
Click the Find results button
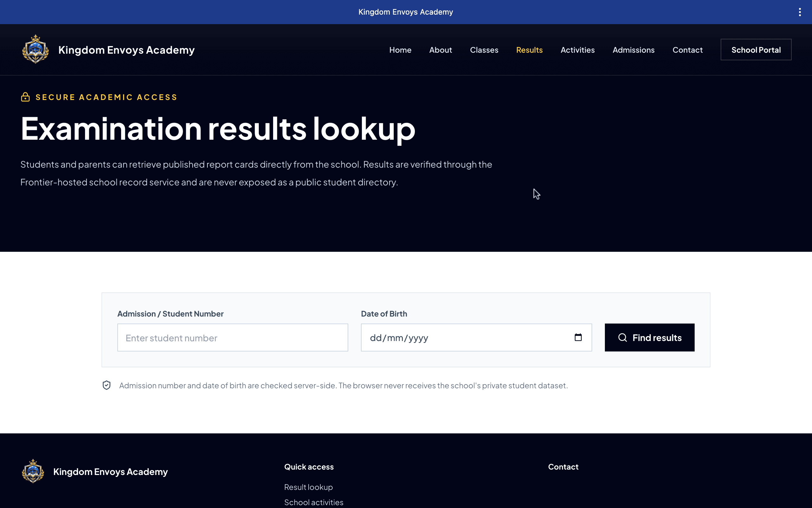pyautogui.click(x=649, y=337)
